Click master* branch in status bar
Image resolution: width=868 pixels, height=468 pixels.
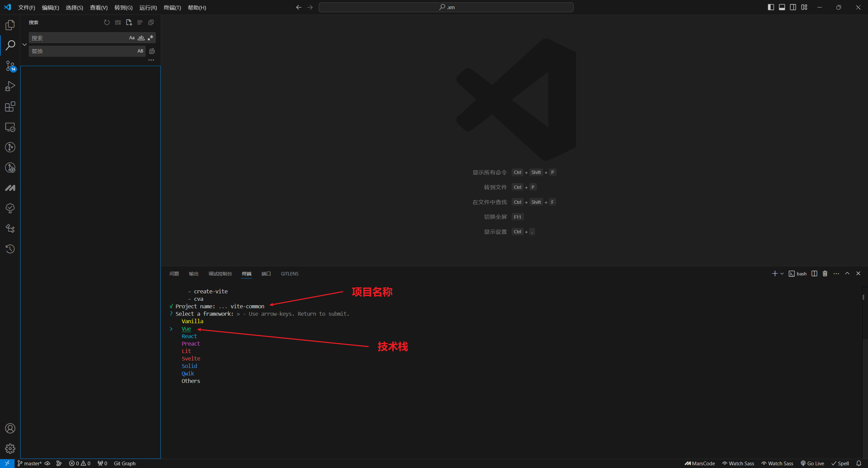click(33, 463)
